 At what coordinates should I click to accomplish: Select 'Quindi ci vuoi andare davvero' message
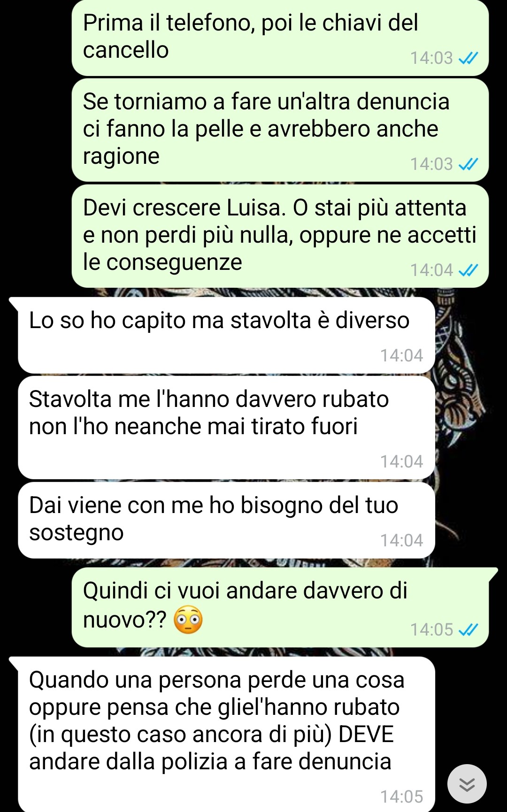point(280,607)
